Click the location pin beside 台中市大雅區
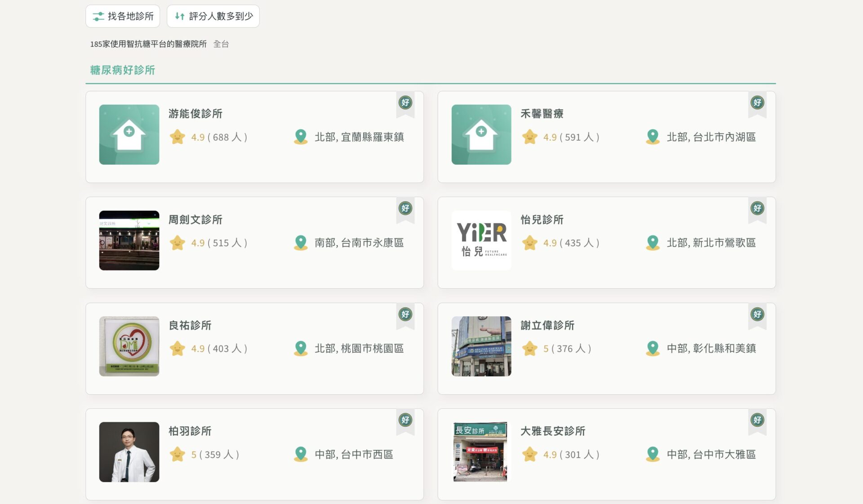Image resolution: width=863 pixels, height=504 pixels. (x=653, y=455)
